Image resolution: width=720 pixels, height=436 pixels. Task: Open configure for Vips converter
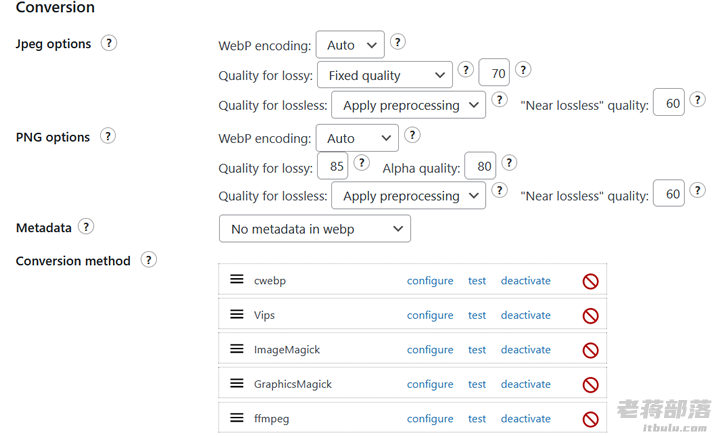(430, 315)
